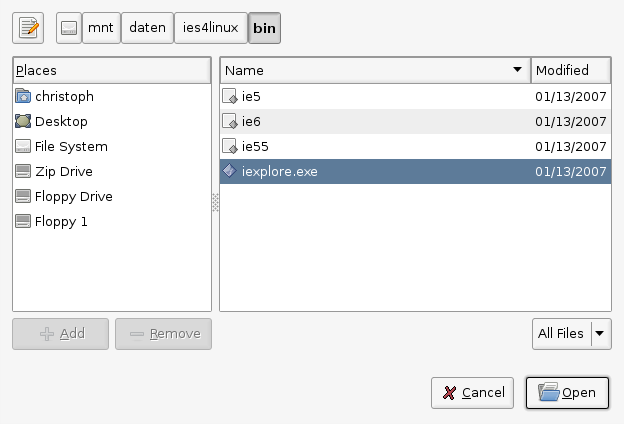624x424 pixels.
Task: Click the pane divider handle
Action: pyautogui.click(x=214, y=202)
